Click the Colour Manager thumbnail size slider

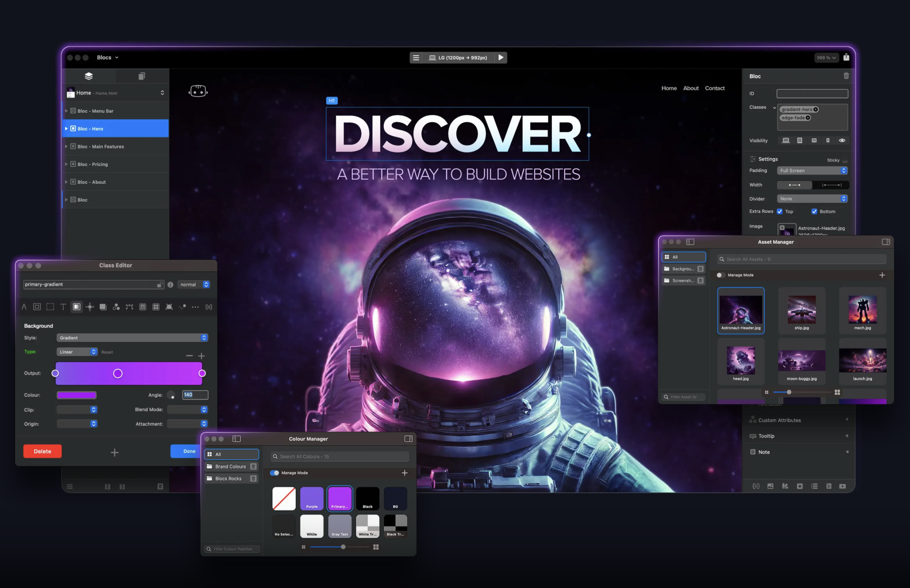coord(339,547)
